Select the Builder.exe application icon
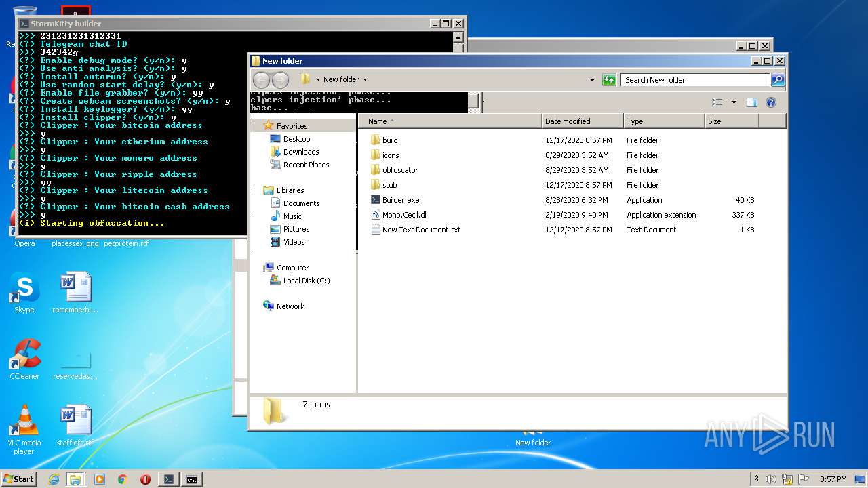 pyautogui.click(x=376, y=200)
